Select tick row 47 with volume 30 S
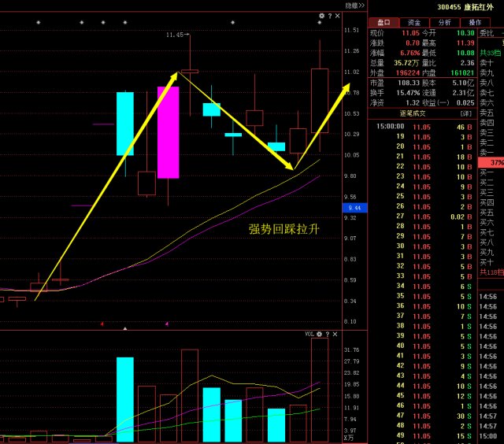 point(424,416)
